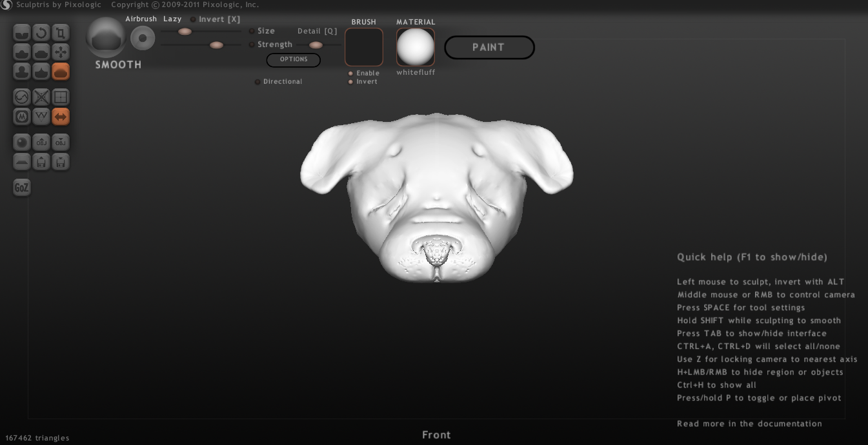
Task: Click the 'Quick help (F1 to show/hide)' heading
Action: [752, 257]
